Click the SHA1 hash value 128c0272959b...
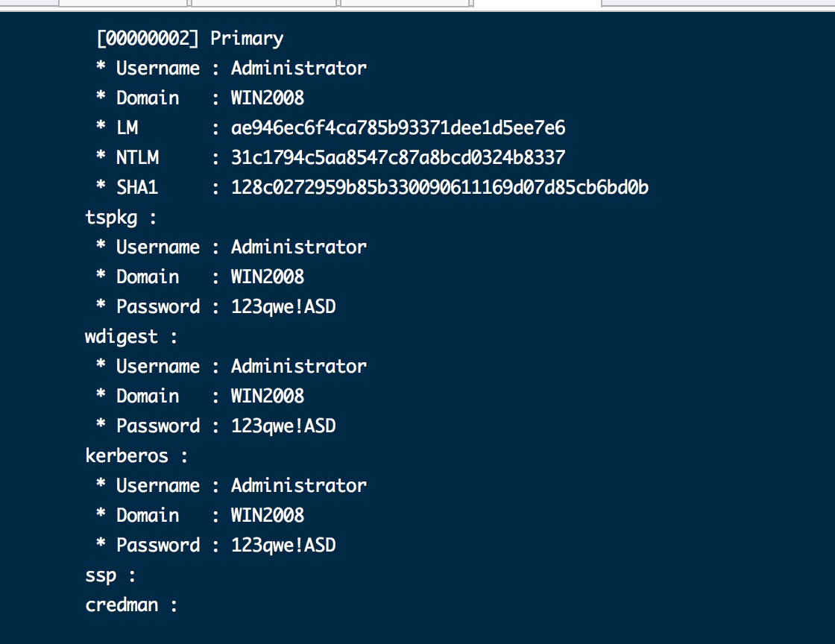The width and height of the screenshot is (835, 644). click(439, 187)
